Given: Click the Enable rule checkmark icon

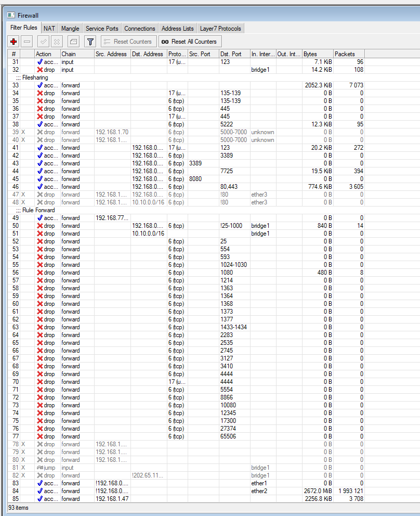Looking at the screenshot, I should (x=44, y=42).
